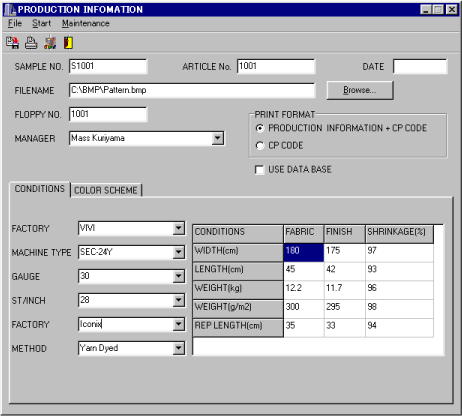Click the DATE input field
This screenshot has width=462, height=416.
click(420, 66)
